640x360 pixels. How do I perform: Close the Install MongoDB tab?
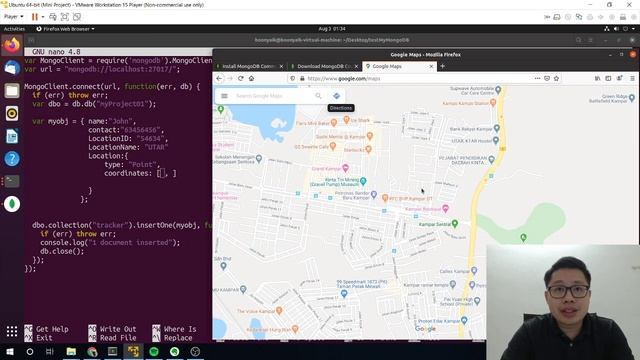click(281, 66)
